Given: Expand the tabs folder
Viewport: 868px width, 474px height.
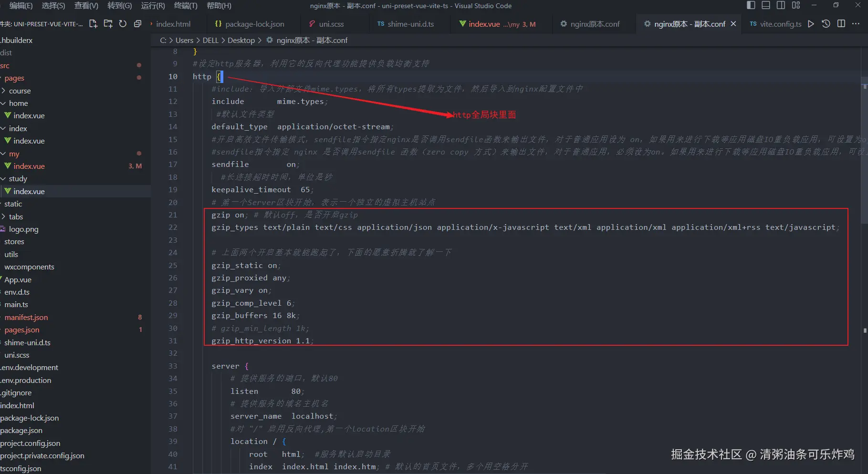Looking at the screenshot, I should click(16, 216).
